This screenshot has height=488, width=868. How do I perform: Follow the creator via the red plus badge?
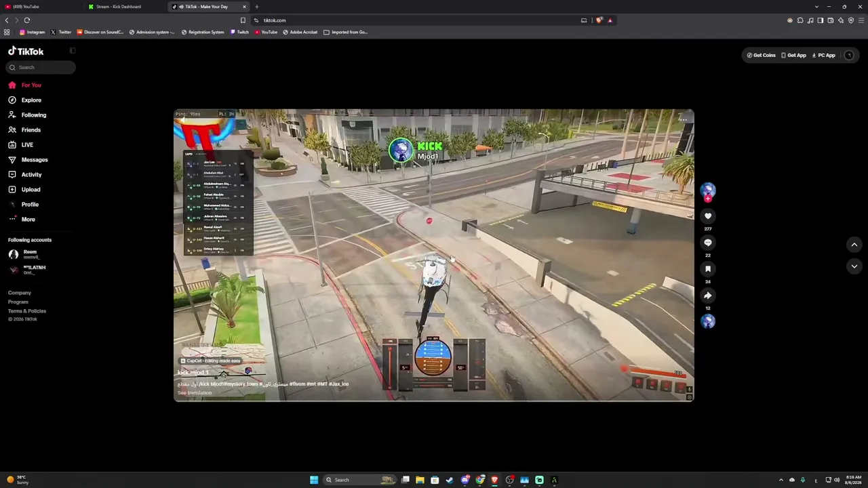click(708, 199)
